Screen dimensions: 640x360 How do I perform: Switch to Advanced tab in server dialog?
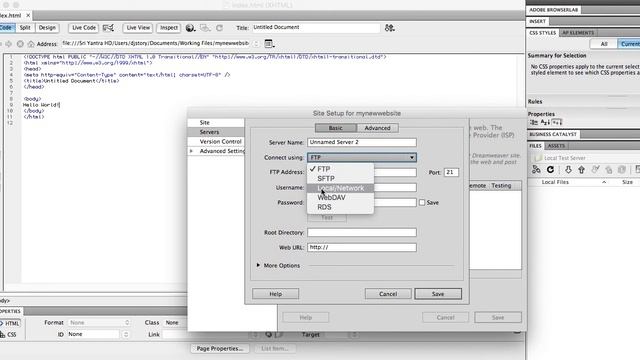tap(378, 128)
